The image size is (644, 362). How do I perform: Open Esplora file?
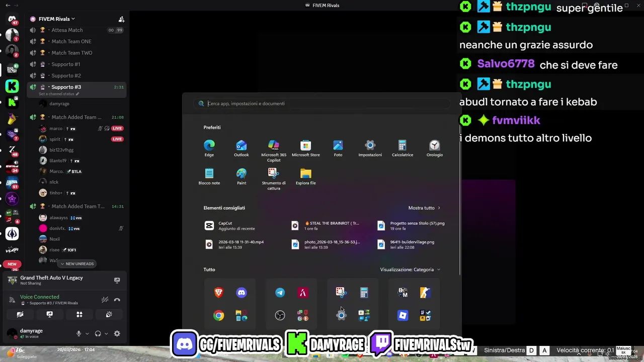[306, 176]
